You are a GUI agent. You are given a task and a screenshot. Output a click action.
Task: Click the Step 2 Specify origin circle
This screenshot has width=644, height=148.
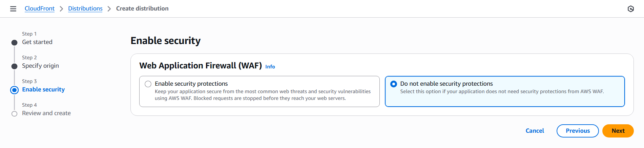(x=14, y=66)
